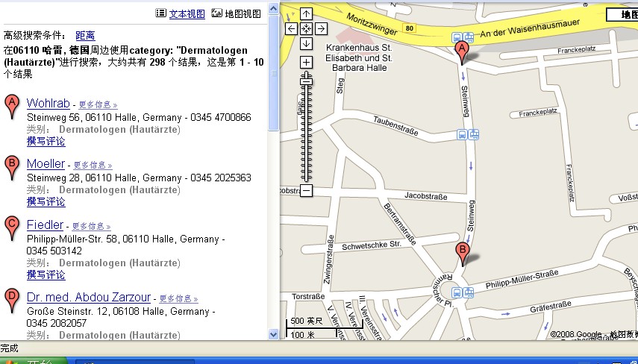This screenshot has height=364, width=638.
Task: Click the red C pin beside Fiedler
Action: point(12,228)
